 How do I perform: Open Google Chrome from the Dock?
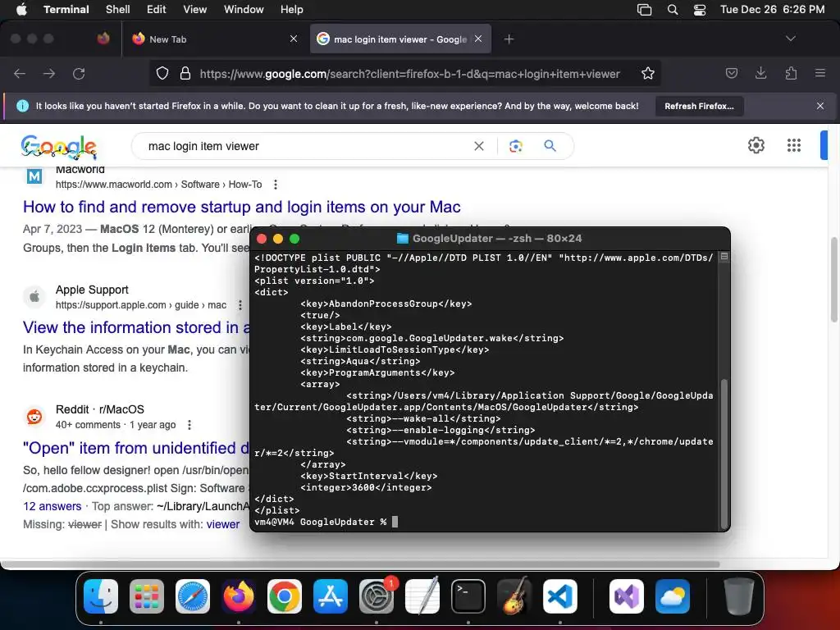285,596
